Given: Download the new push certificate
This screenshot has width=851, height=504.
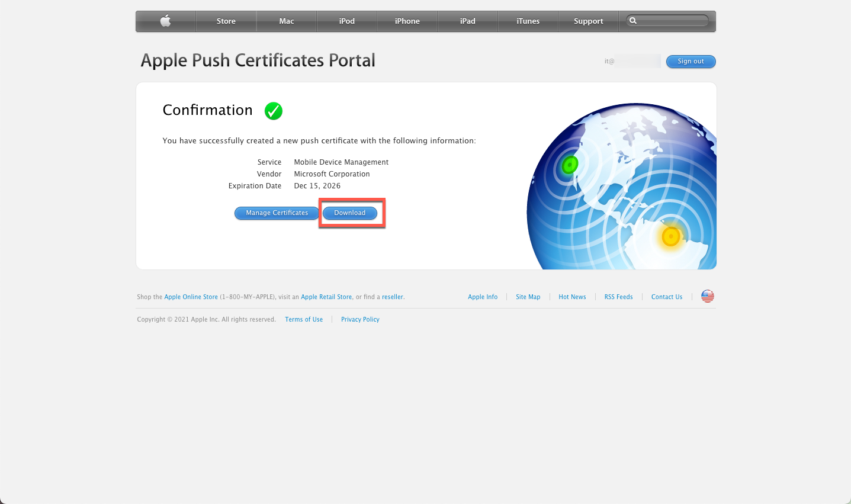Looking at the screenshot, I should 350,213.
